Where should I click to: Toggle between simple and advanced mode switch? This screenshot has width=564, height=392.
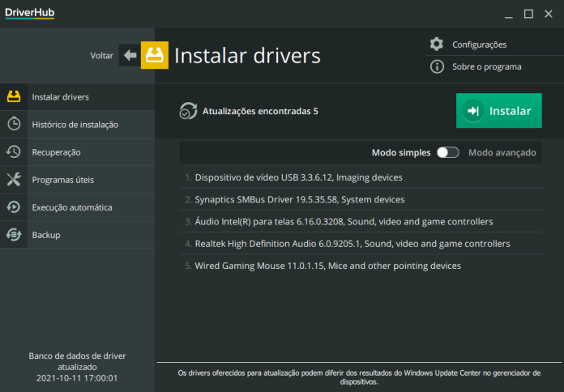point(448,152)
